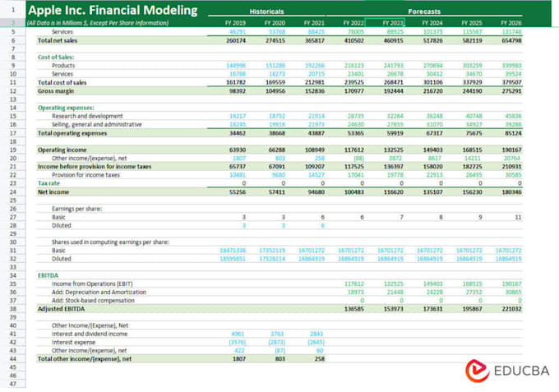Select row header 24

tap(13, 191)
